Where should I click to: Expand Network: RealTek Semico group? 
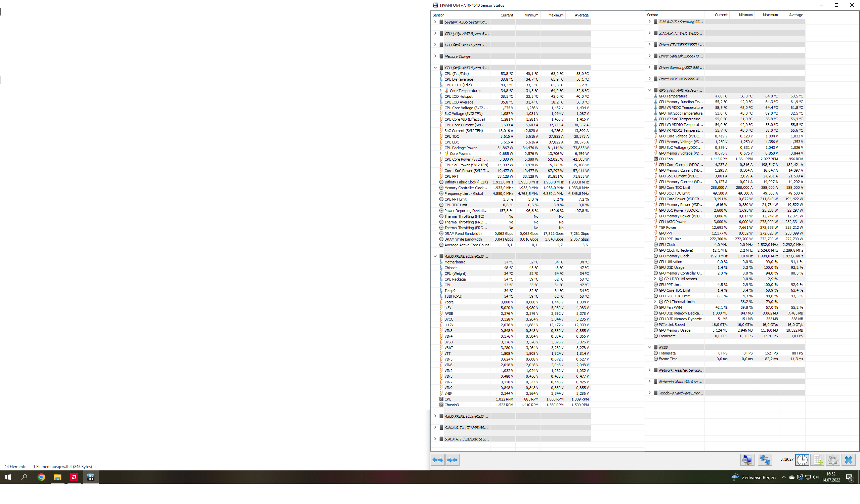tap(649, 370)
